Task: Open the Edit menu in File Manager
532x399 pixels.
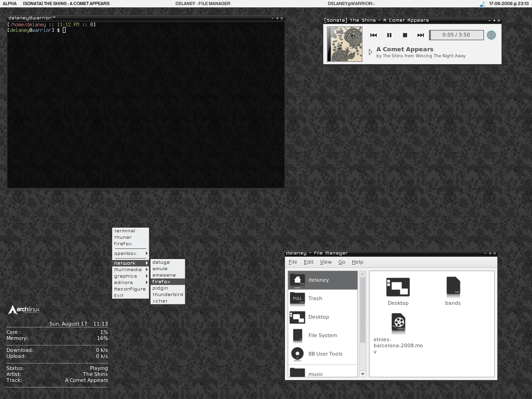Action: point(308,262)
